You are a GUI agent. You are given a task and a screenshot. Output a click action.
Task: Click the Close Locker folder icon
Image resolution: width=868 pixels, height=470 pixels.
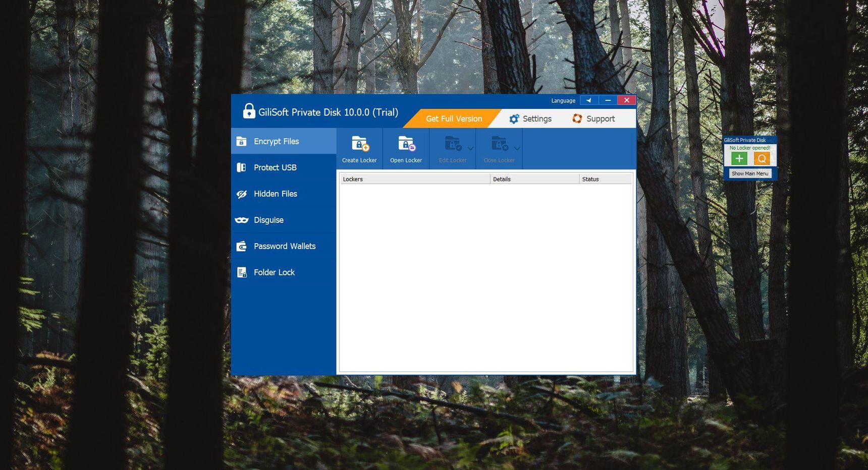(499, 144)
